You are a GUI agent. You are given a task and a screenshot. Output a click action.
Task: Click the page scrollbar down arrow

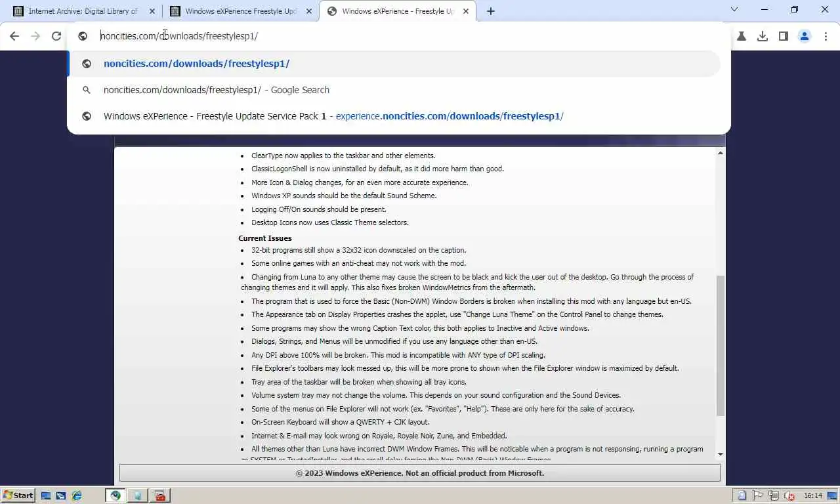pos(721,454)
